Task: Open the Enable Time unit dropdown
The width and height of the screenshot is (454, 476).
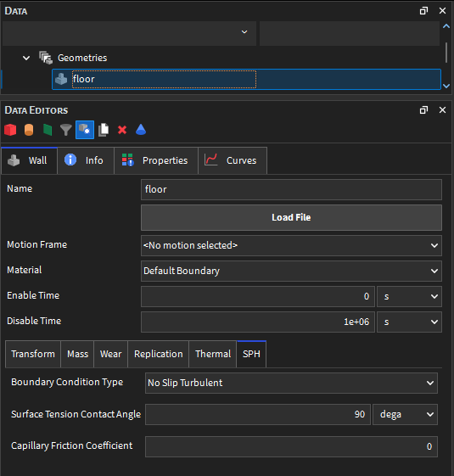Action: coord(409,296)
